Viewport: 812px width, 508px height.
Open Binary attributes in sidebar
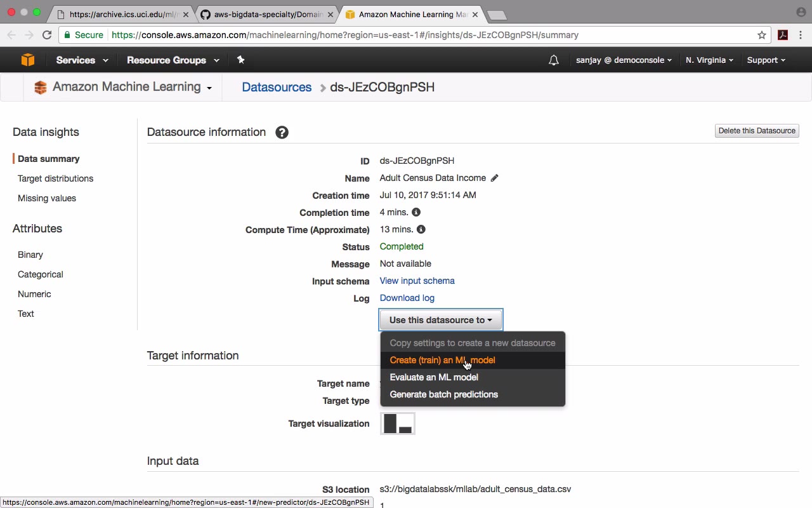(30, 255)
